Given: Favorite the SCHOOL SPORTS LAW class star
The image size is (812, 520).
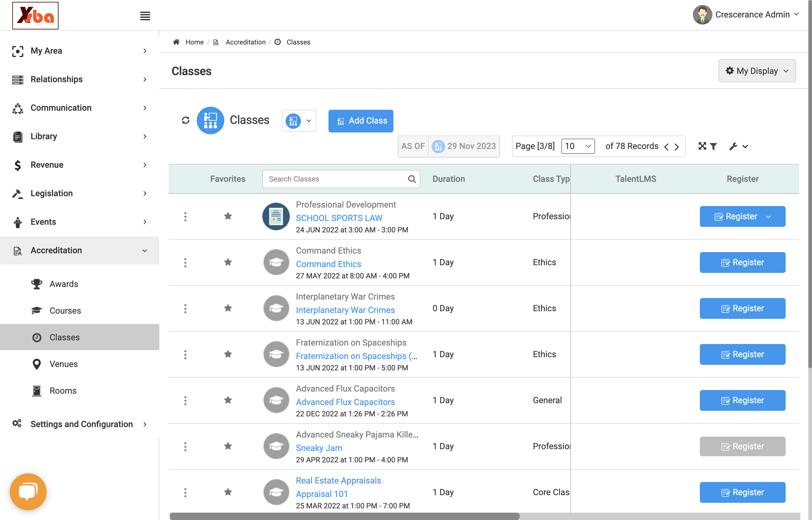Looking at the screenshot, I should click(x=228, y=216).
